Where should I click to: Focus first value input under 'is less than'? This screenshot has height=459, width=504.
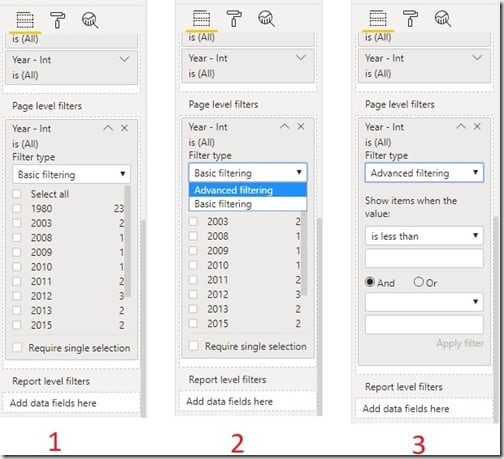click(x=424, y=258)
